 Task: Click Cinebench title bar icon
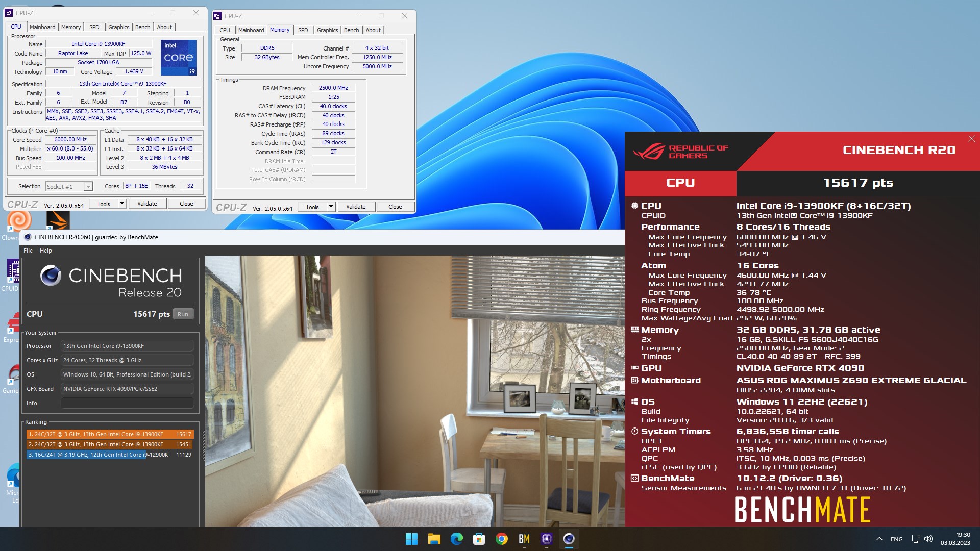click(x=28, y=237)
